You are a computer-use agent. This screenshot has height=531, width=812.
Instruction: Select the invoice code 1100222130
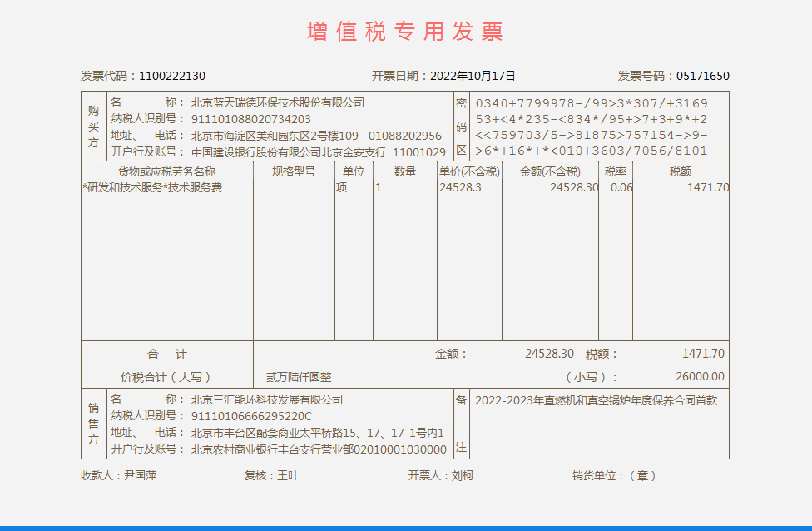(x=172, y=76)
